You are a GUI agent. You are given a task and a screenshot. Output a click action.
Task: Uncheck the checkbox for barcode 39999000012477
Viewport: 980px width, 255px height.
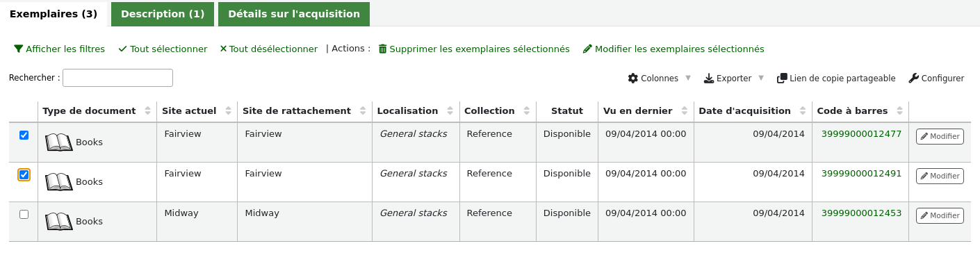(24, 135)
